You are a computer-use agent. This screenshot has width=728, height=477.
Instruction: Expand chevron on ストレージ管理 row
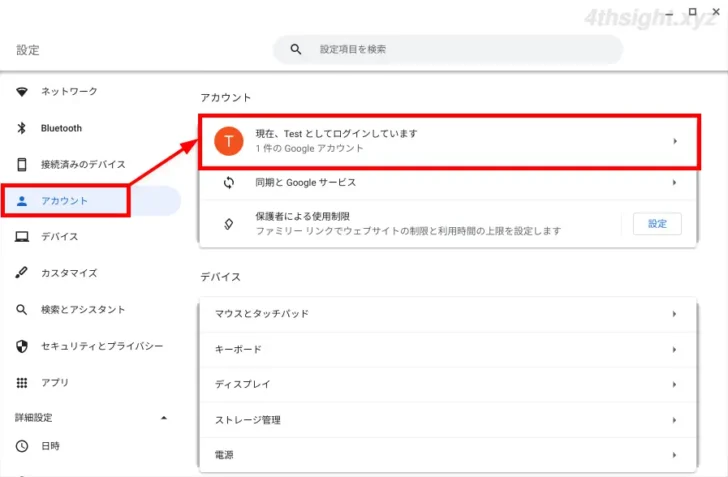674,420
